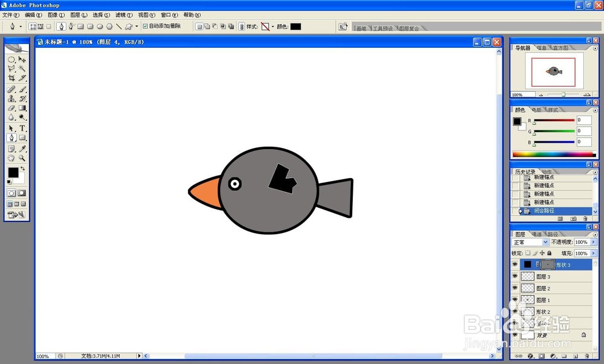Select Shape Layers mode in options bar

click(x=33, y=27)
